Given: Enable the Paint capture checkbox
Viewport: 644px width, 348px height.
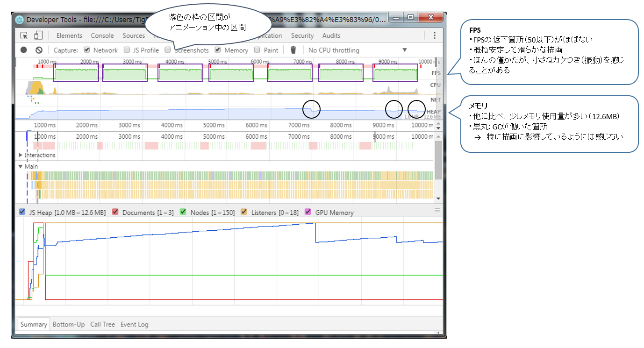Looking at the screenshot, I should [x=257, y=50].
